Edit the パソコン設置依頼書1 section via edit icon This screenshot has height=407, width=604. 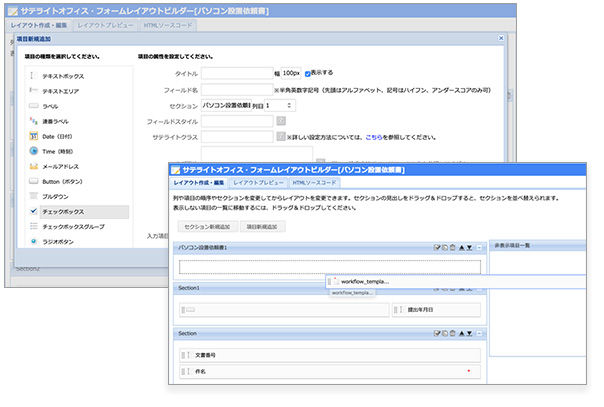[437, 248]
